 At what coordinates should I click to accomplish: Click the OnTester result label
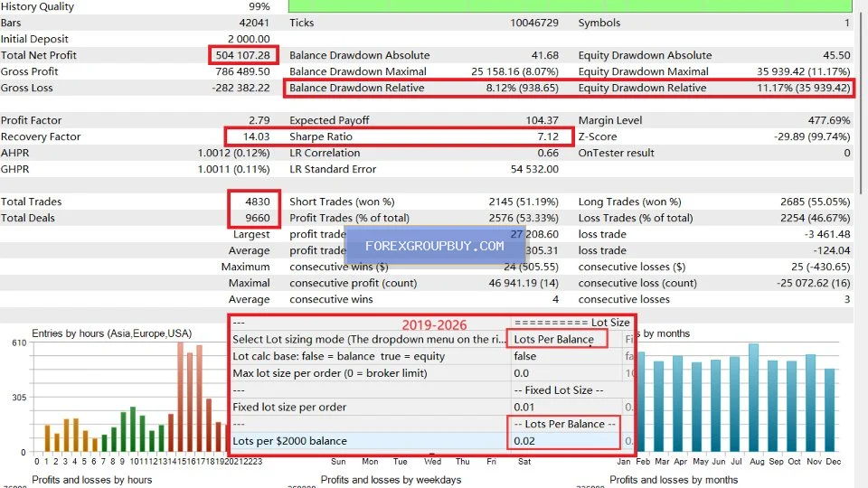click(616, 153)
